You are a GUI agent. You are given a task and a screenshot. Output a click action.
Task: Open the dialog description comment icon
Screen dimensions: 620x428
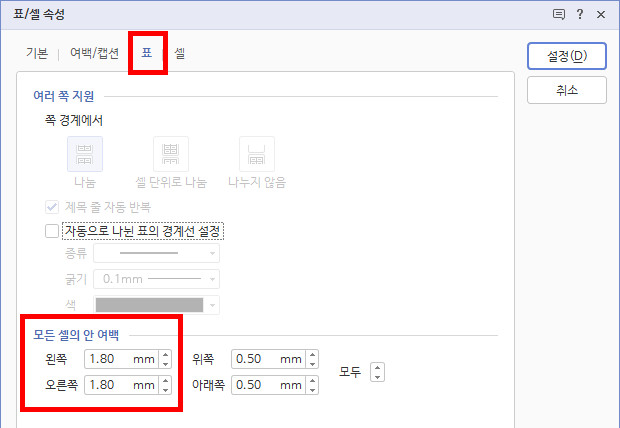(x=558, y=15)
